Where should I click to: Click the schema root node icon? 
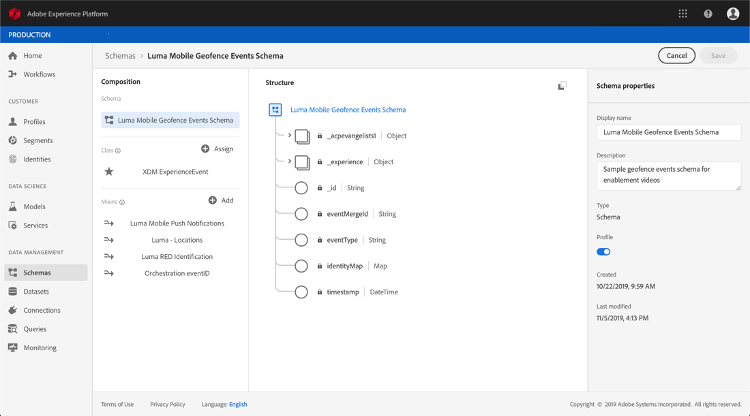275,109
